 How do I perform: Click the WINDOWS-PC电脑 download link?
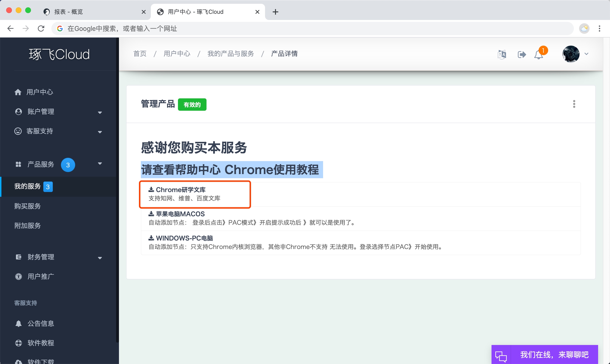(184, 238)
